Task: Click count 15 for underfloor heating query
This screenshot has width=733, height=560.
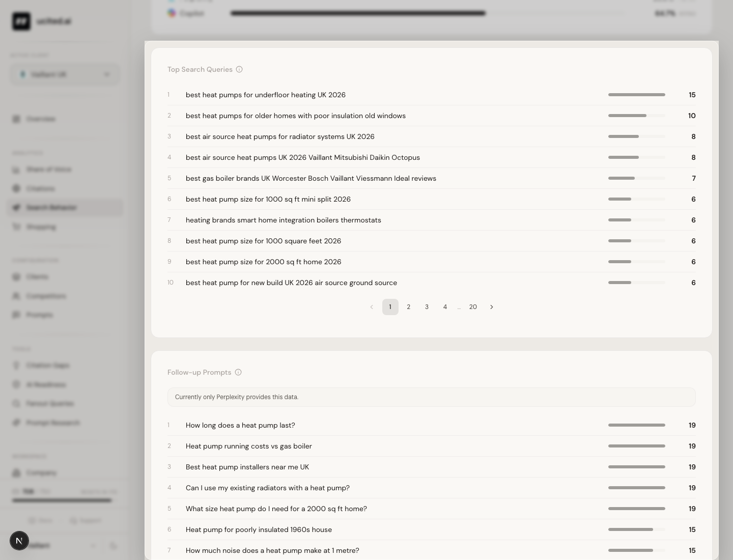Action: coord(692,95)
